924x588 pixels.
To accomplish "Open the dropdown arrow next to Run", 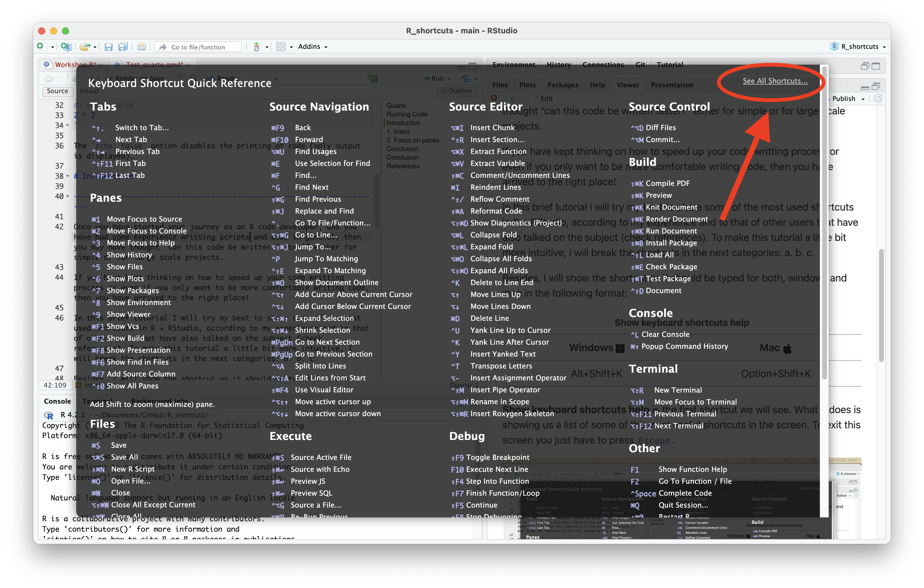I will (x=450, y=79).
